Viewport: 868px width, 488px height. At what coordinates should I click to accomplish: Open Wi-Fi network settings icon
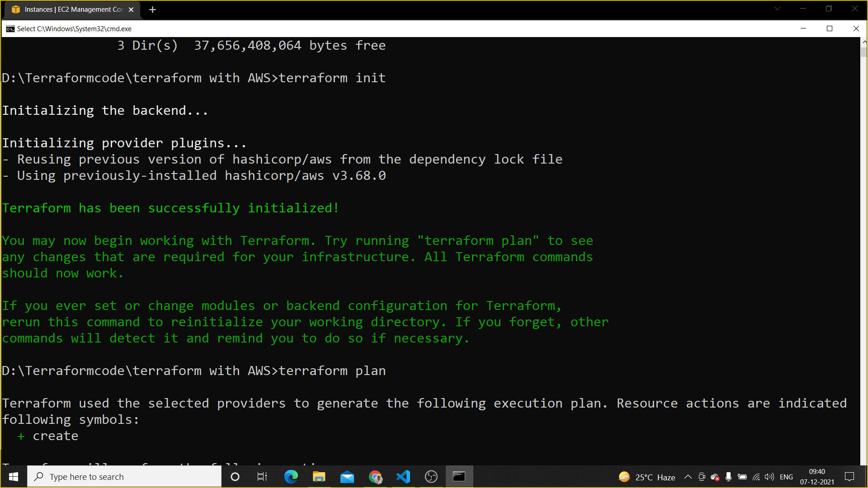[x=756, y=477]
